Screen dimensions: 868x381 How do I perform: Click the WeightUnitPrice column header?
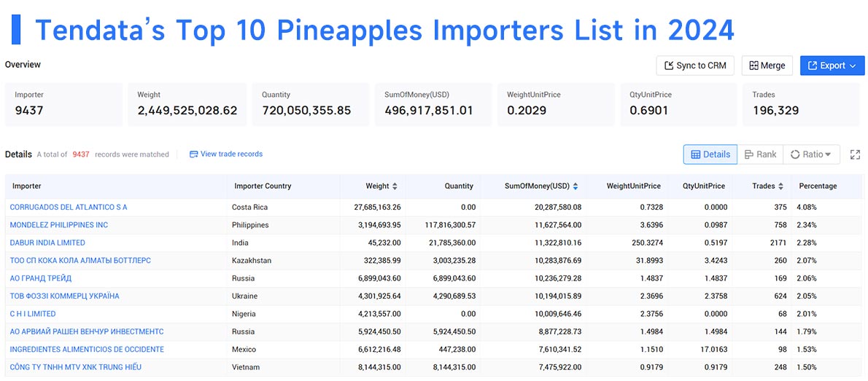[633, 186]
